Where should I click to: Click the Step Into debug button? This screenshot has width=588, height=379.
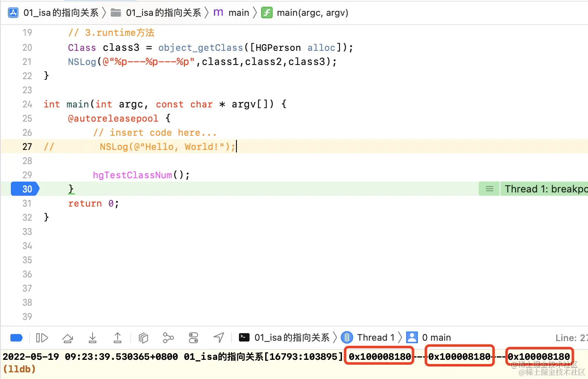[93, 338]
